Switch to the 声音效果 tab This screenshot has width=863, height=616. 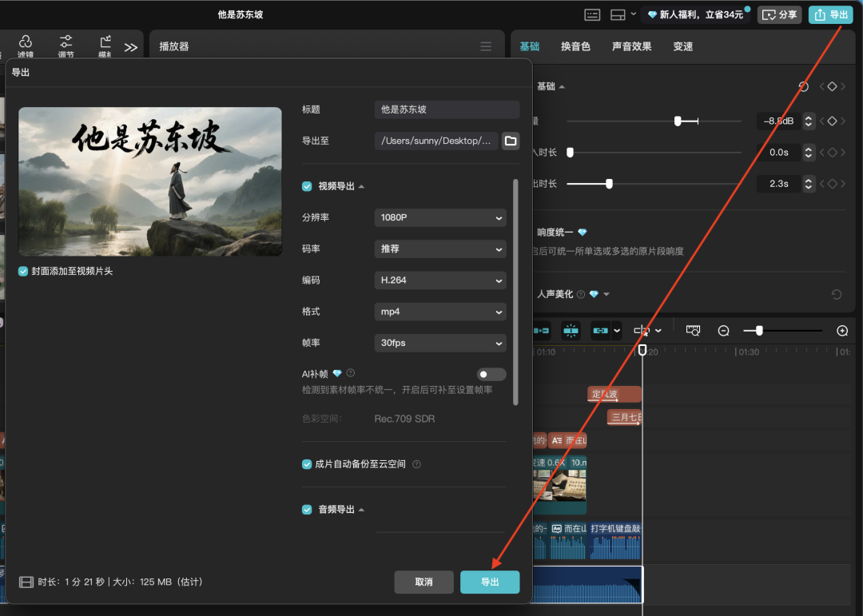[x=631, y=46]
